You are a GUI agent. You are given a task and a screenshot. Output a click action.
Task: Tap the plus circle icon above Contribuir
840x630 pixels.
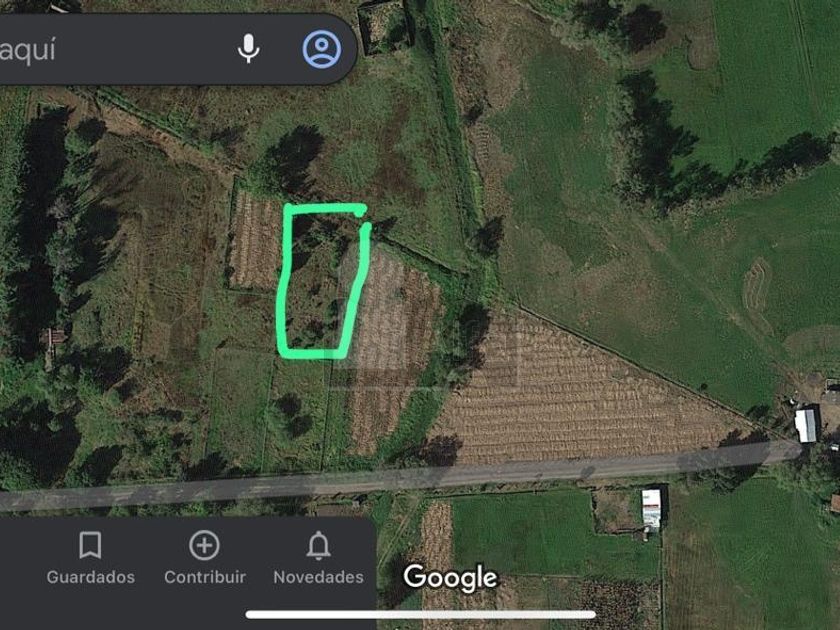click(x=204, y=545)
